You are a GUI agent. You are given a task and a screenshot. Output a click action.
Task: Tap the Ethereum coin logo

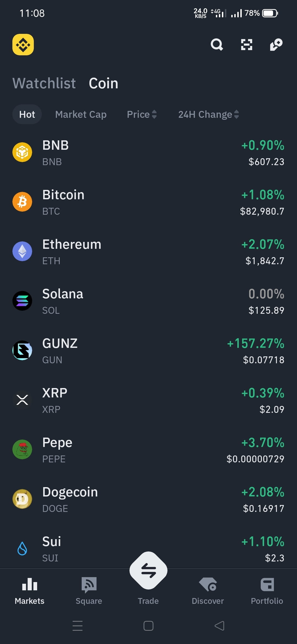click(x=22, y=251)
